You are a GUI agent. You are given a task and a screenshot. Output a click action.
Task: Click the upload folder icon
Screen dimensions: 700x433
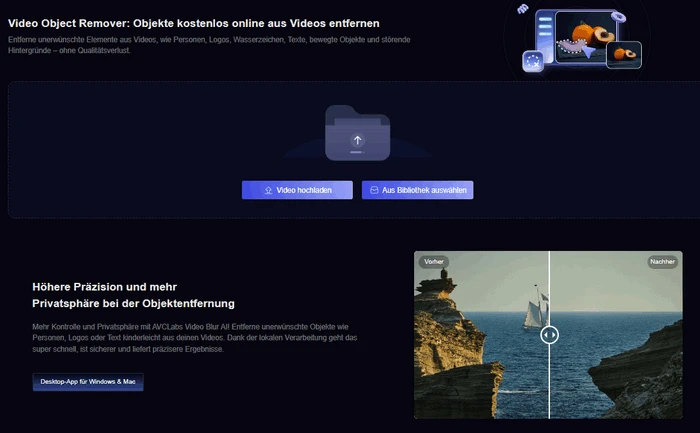pyautogui.click(x=358, y=133)
